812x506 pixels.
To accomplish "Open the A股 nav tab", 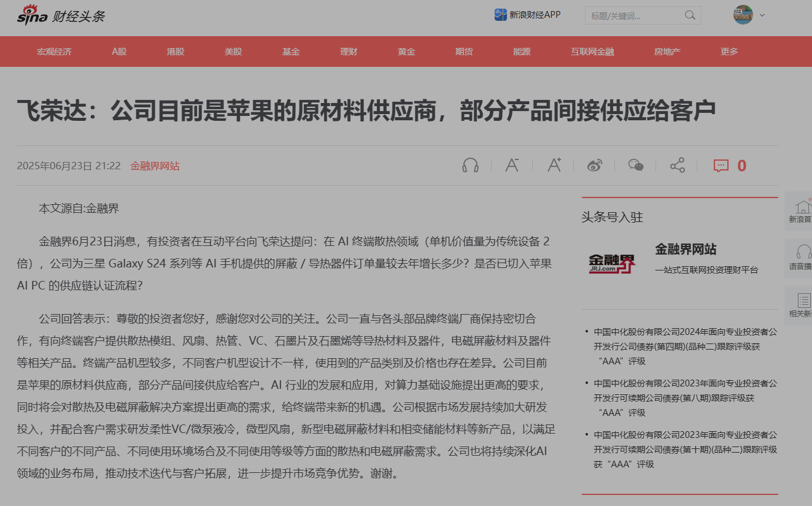I will [119, 52].
